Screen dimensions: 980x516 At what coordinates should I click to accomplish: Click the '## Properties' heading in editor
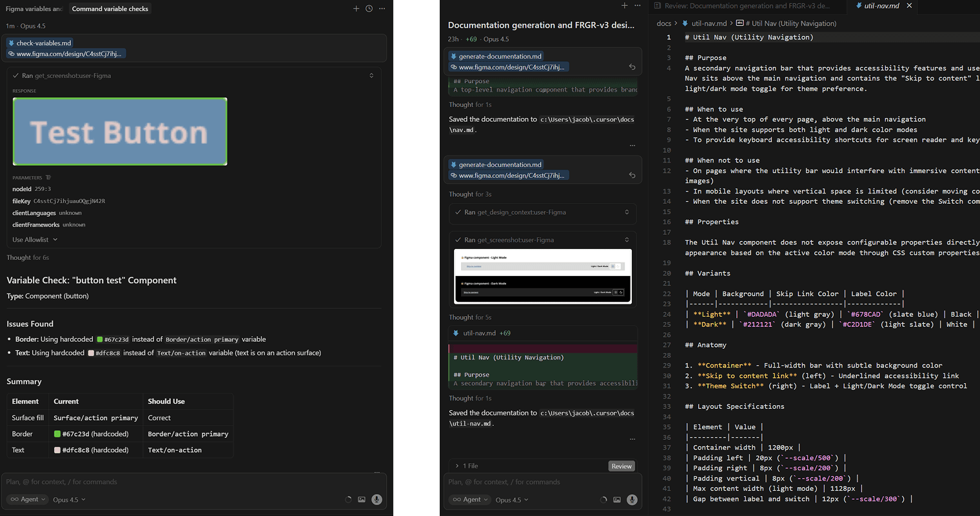(x=712, y=222)
